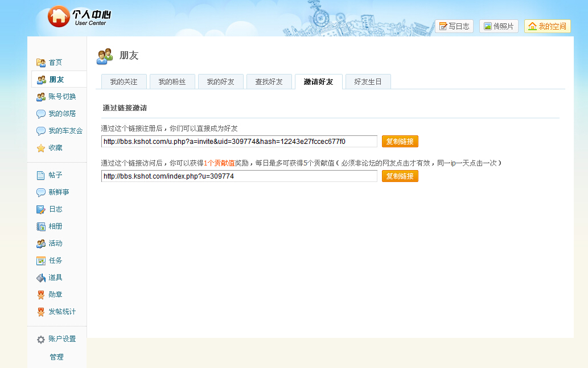Image resolution: width=588 pixels, height=368 pixels.
Task: Copy the invite registration link with 复制链接
Action: click(400, 141)
